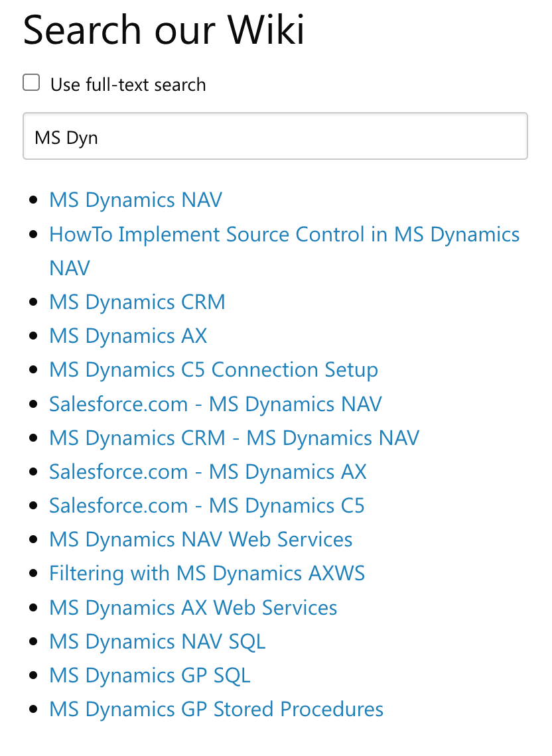The width and height of the screenshot is (552, 756).
Task: Open the MS Dynamics CRM link
Action: click(137, 302)
